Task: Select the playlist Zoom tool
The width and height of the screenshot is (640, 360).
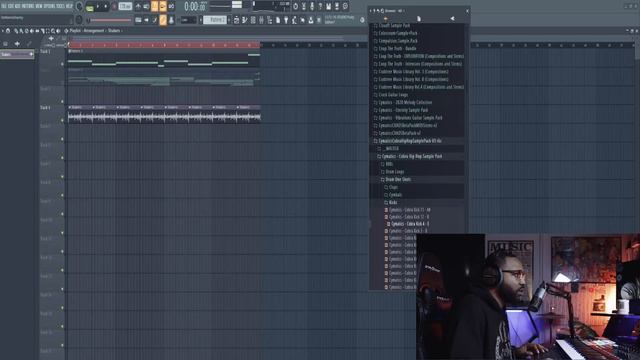Action: point(53,31)
